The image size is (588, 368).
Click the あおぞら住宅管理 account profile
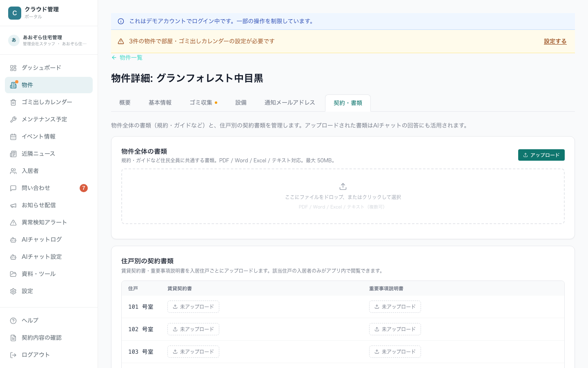pos(49,40)
